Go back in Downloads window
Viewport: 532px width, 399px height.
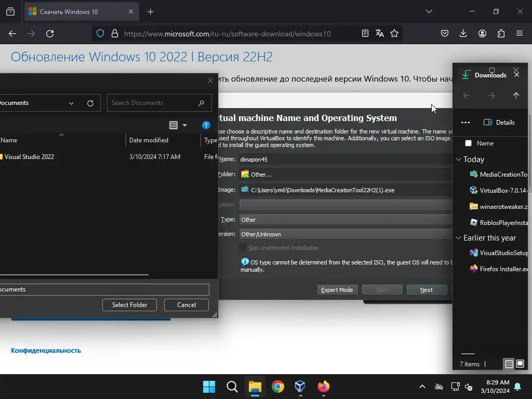click(467, 96)
